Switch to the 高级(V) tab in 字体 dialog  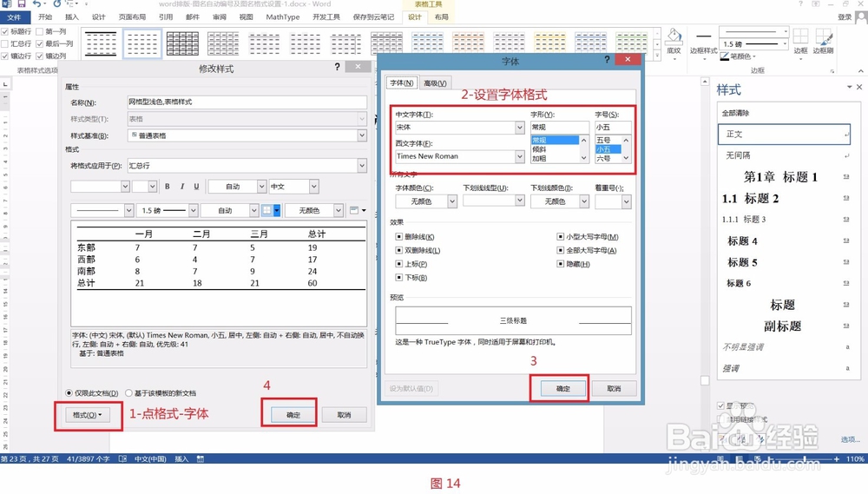[435, 83]
